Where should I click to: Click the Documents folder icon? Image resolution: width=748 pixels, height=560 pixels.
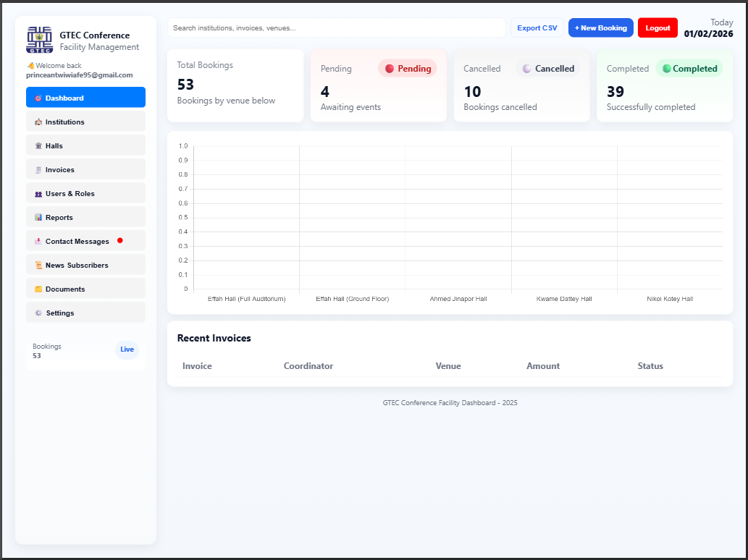[38, 289]
